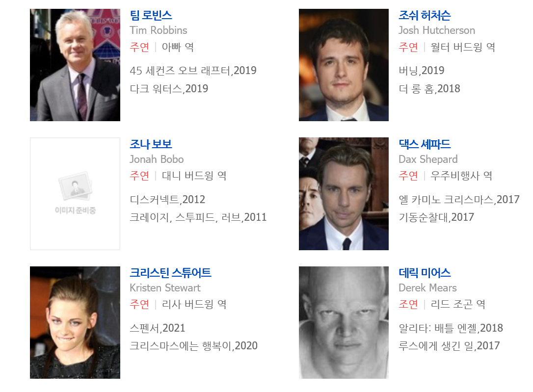Open Kristen Stewart's profile photo
The image size is (533, 392).
point(75,322)
